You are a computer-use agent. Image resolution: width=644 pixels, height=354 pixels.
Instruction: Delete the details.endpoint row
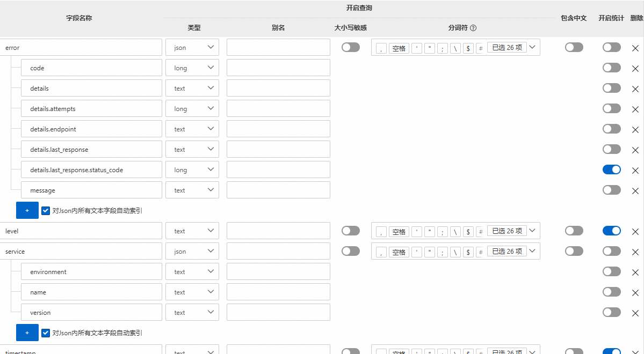635,130
